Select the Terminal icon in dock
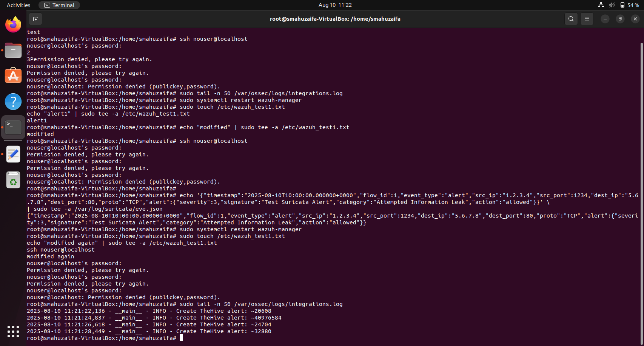The height and width of the screenshot is (346, 644). (13, 127)
